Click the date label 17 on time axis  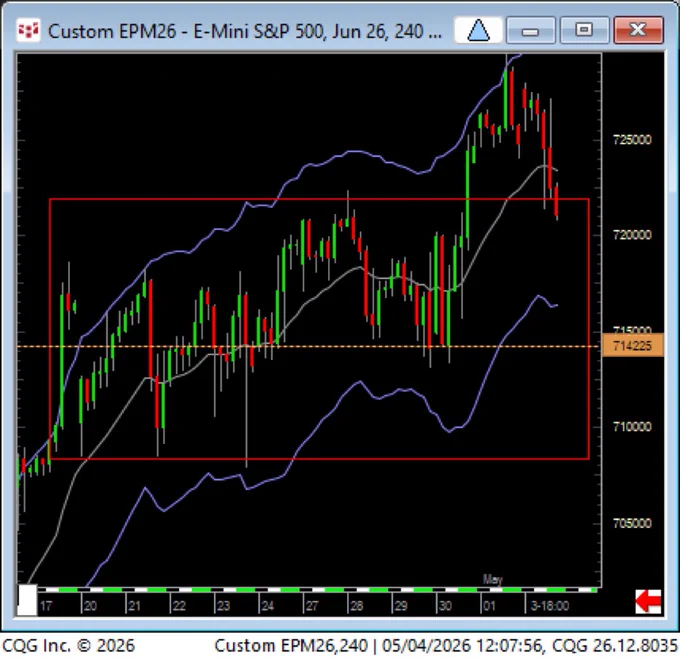[46, 606]
